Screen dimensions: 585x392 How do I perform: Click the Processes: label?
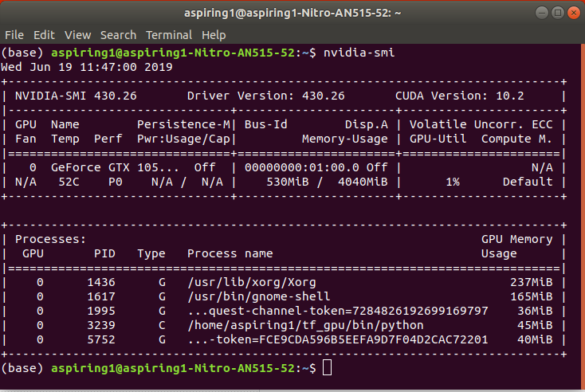pyautogui.click(x=50, y=240)
